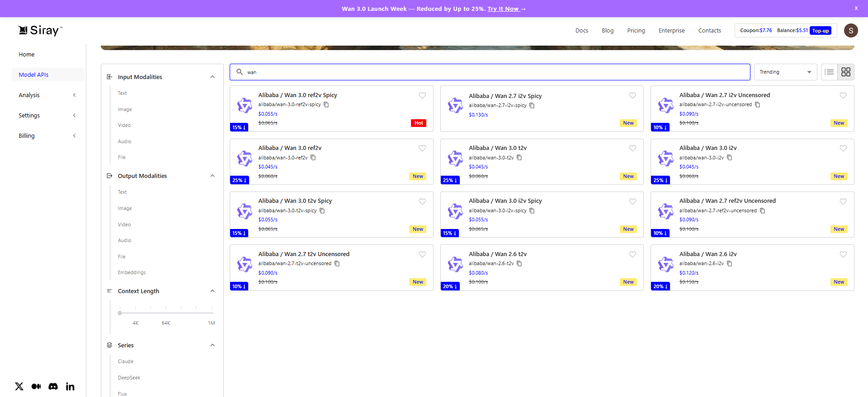Open Enterprise in top navigation
This screenshot has height=397, width=868.
point(671,30)
